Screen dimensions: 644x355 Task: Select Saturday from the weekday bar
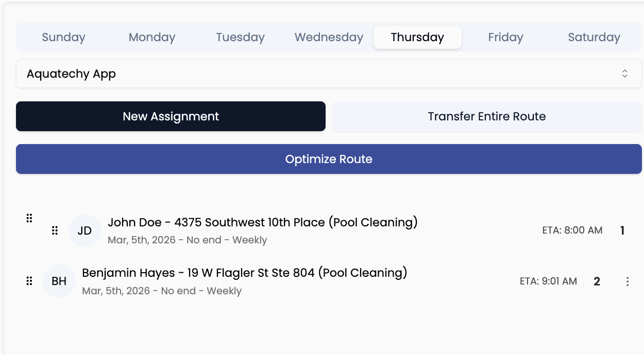tap(594, 37)
